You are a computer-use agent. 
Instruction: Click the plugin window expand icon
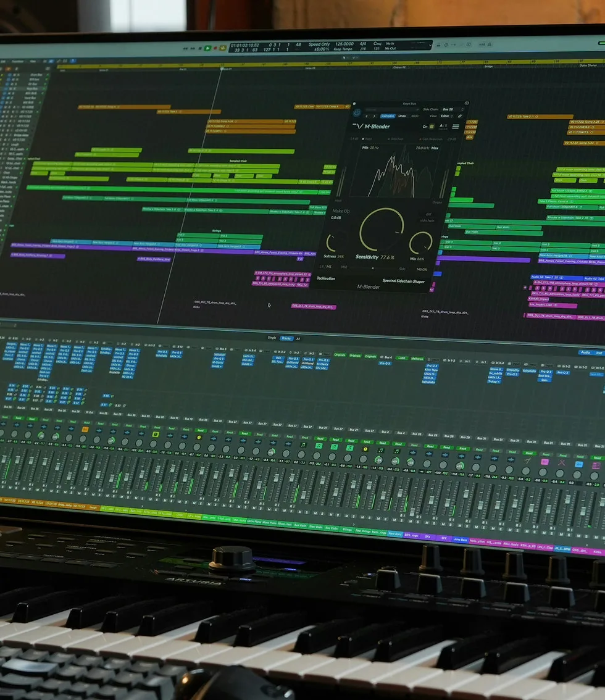467,103
